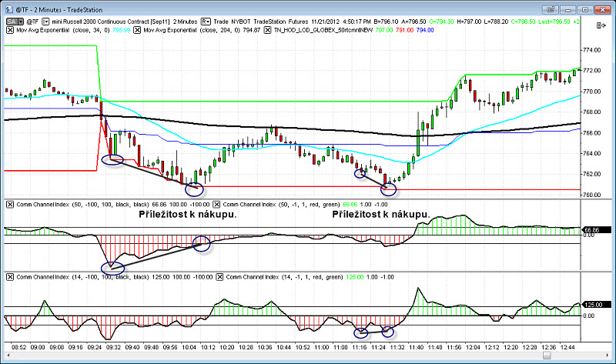Click the cyan EMA value 795.99
The width and height of the screenshot is (616, 364).
tap(122, 30)
